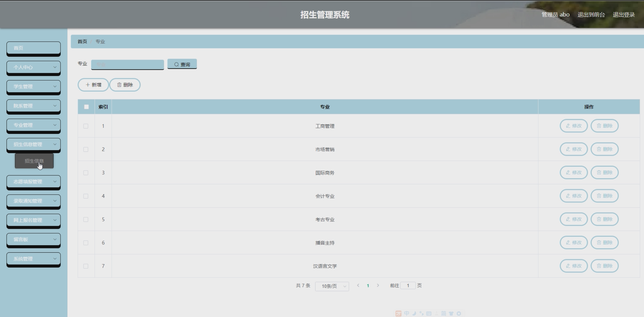Click 修改 for 国际商务
Viewport: 644px width, 317px height.
click(x=574, y=173)
